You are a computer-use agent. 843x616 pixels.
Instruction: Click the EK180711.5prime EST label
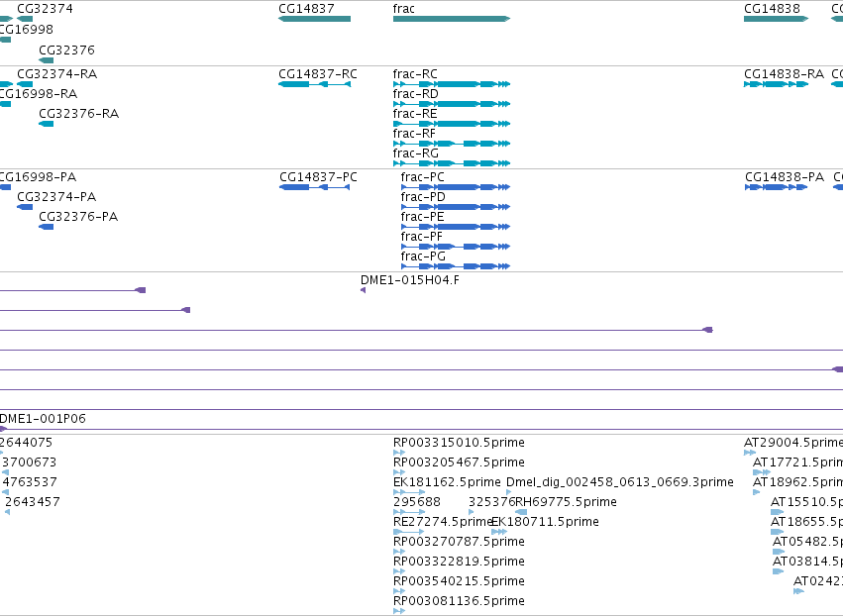pos(545,522)
